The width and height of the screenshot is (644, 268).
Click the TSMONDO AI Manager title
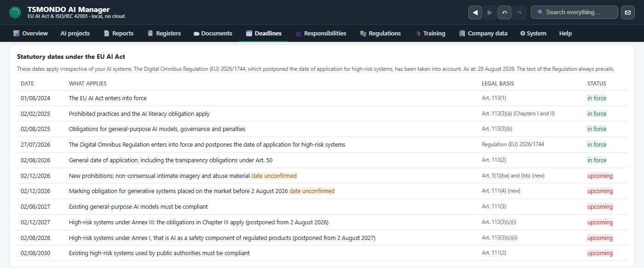[69, 10]
